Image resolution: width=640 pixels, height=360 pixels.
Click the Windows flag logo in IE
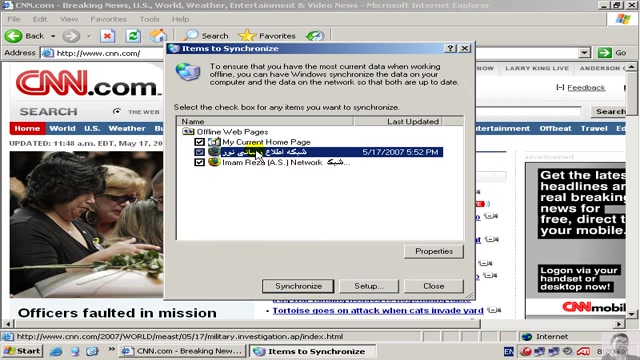point(623,19)
